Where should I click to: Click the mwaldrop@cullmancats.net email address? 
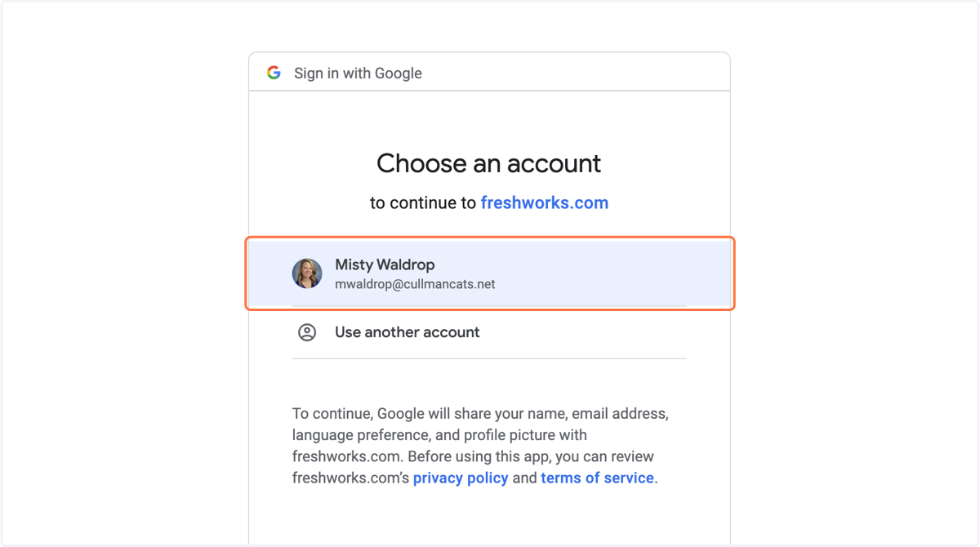coord(415,284)
